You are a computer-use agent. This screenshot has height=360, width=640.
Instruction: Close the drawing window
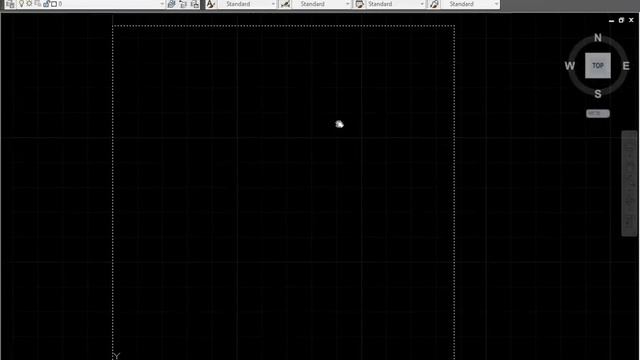pyautogui.click(x=631, y=20)
